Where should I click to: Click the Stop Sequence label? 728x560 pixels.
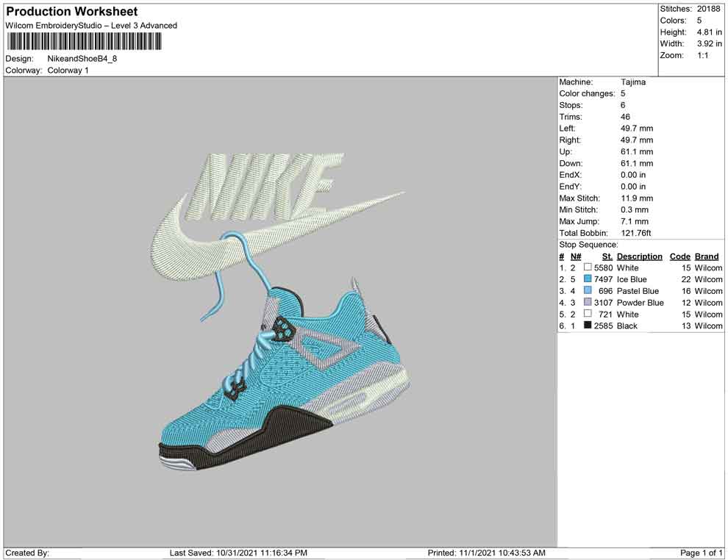[588, 245]
